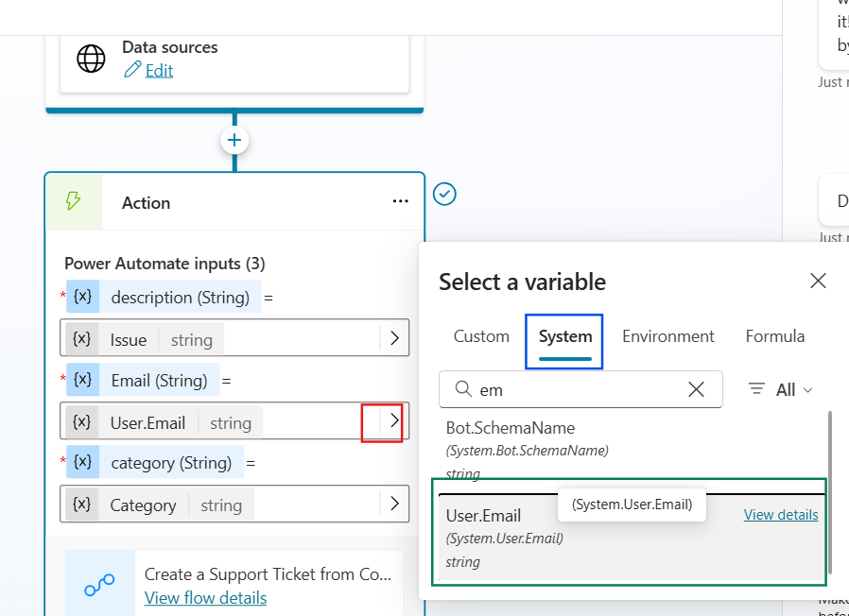
Task: Click in the variable search field
Action: pos(580,389)
